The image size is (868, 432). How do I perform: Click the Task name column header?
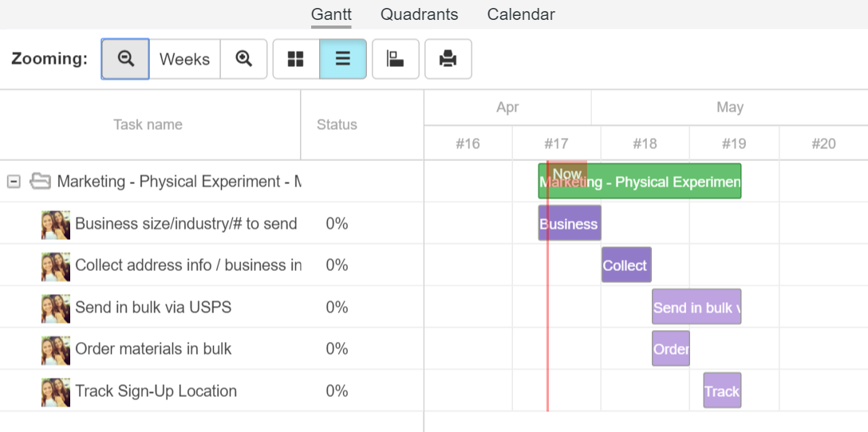[x=148, y=124]
